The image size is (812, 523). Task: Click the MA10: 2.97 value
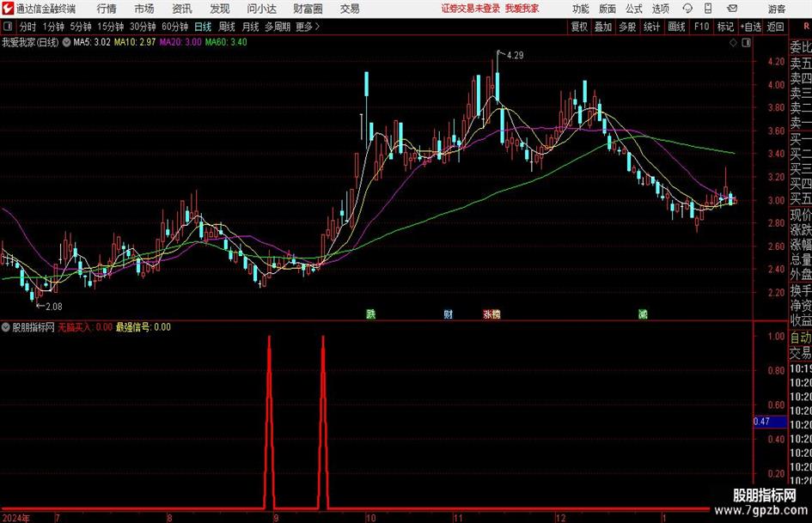coord(135,42)
